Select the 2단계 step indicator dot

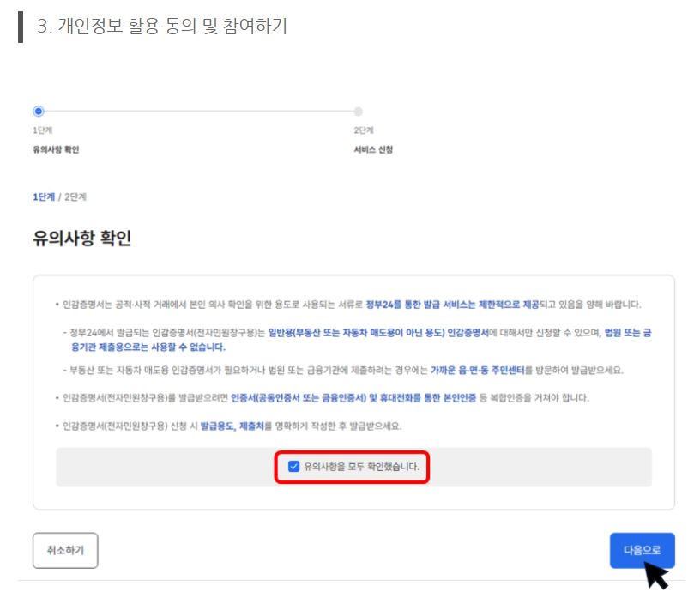[x=357, y=111]
